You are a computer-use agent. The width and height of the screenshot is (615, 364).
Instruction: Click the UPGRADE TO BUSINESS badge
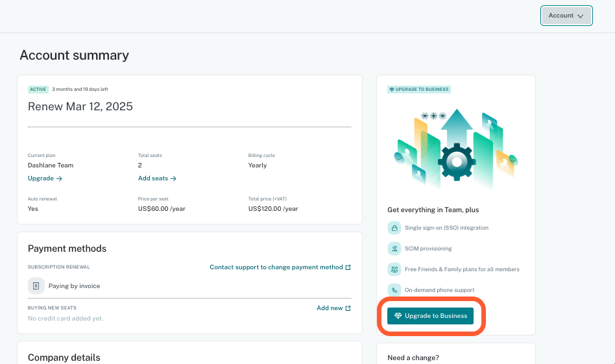tap(419, 90)
